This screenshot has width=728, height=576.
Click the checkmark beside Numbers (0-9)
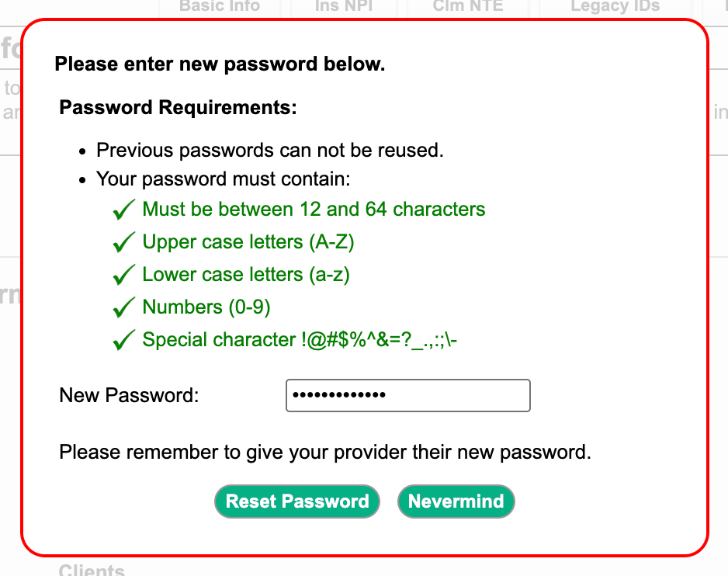click(123, 307)
